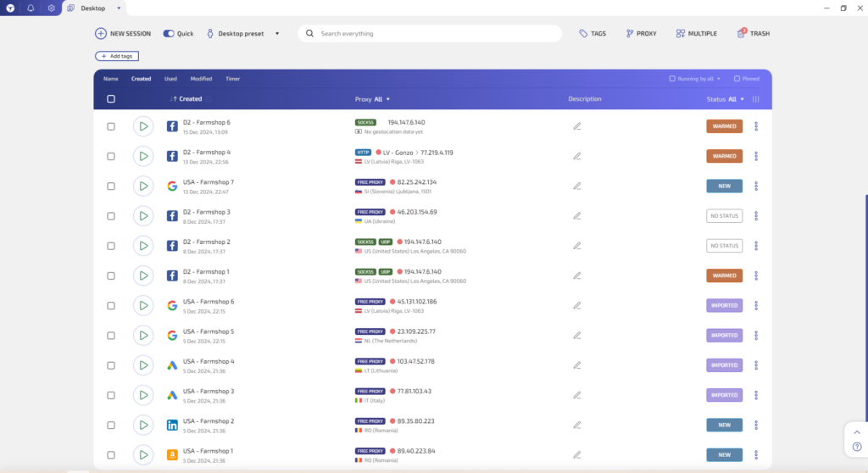Open settings gear in title bar
Viewport: 868px width, 473px height.
coord(51,8)
